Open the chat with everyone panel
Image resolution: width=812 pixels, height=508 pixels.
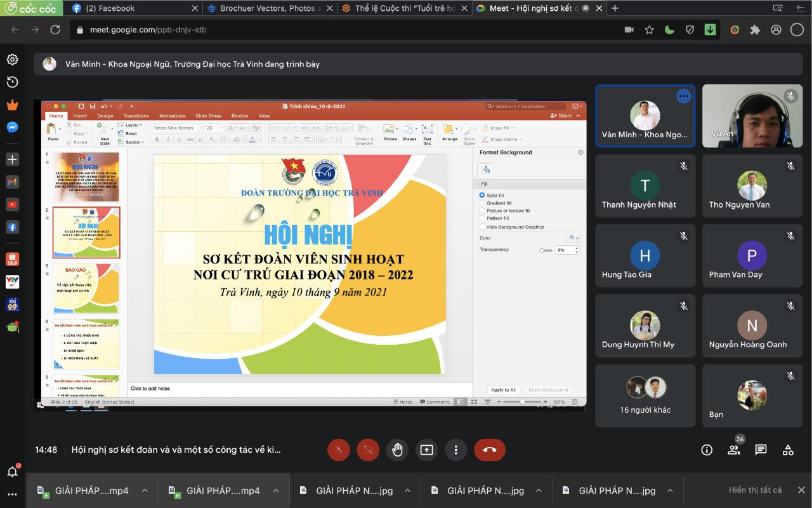[x=761, y=450]
